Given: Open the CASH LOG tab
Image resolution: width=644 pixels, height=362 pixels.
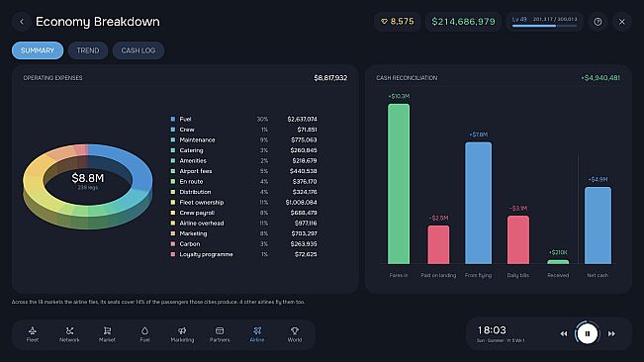Looking at the screenshot, I should [138, 50].
